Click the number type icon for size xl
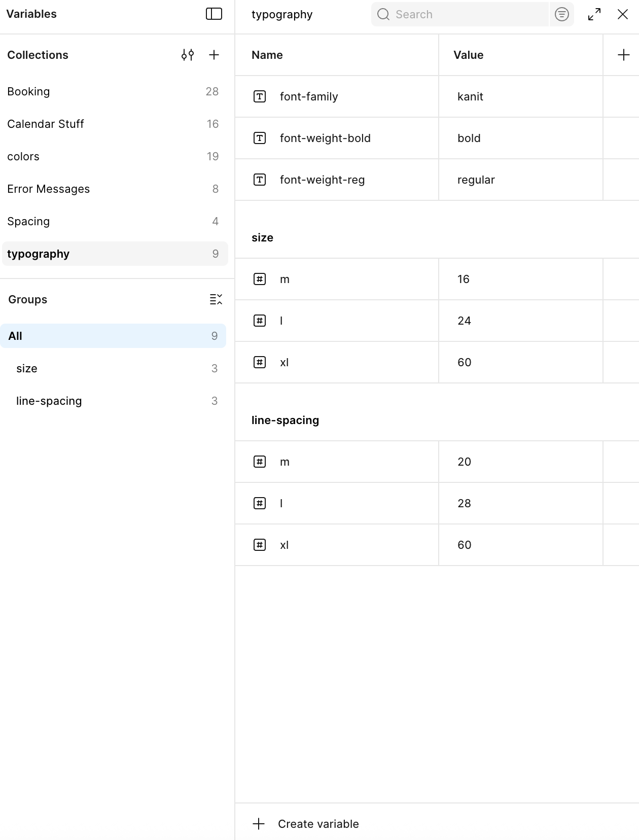The image size is (639, 840). pyautogui.click(x=260, y=362)
